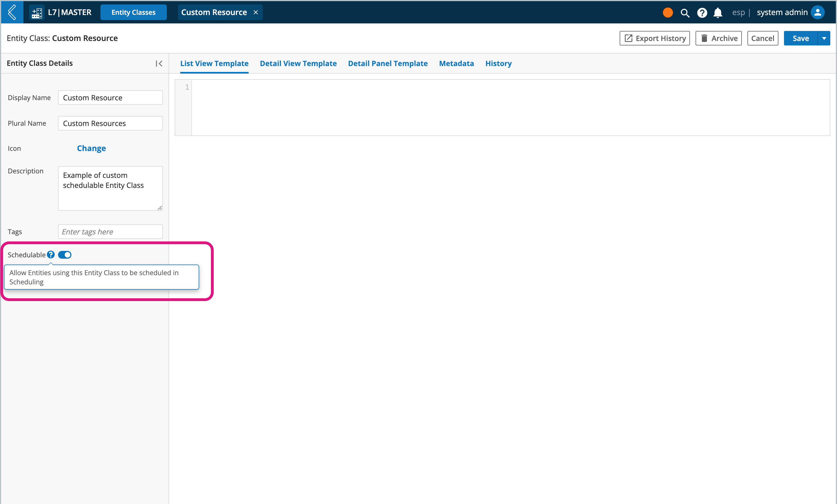Click the Schedulable help tooltip icon
The width and height of the screenshot is (837, 504).
(50, 255)
